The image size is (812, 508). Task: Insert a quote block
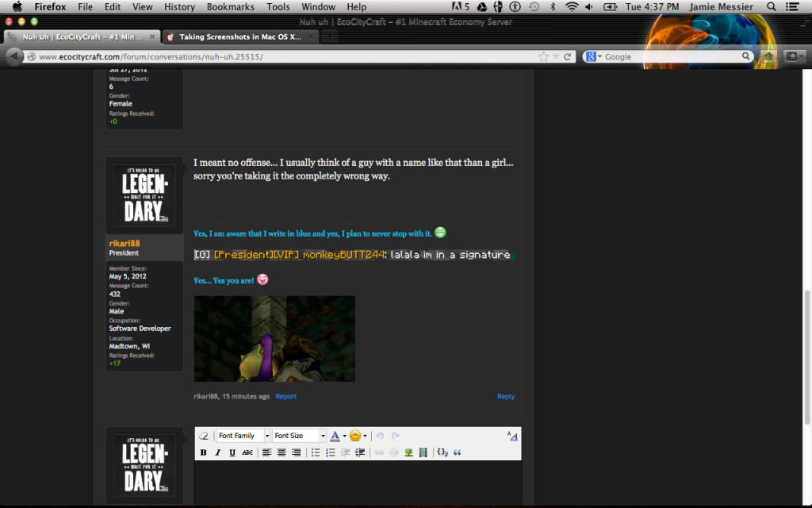pos(458,452)
